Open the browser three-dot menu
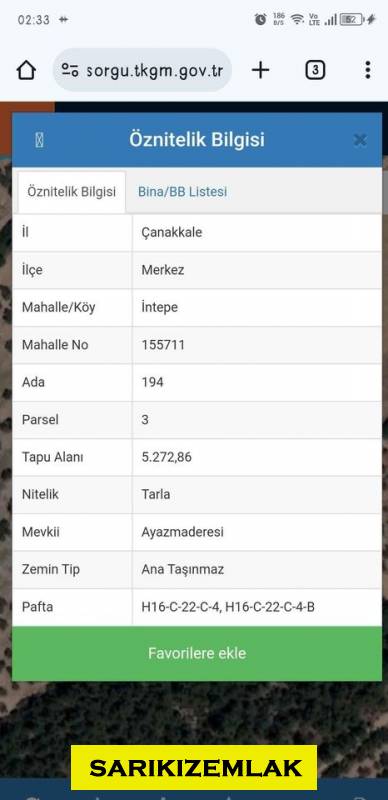The height and width of the screenshot is (800, 388). 368,70
